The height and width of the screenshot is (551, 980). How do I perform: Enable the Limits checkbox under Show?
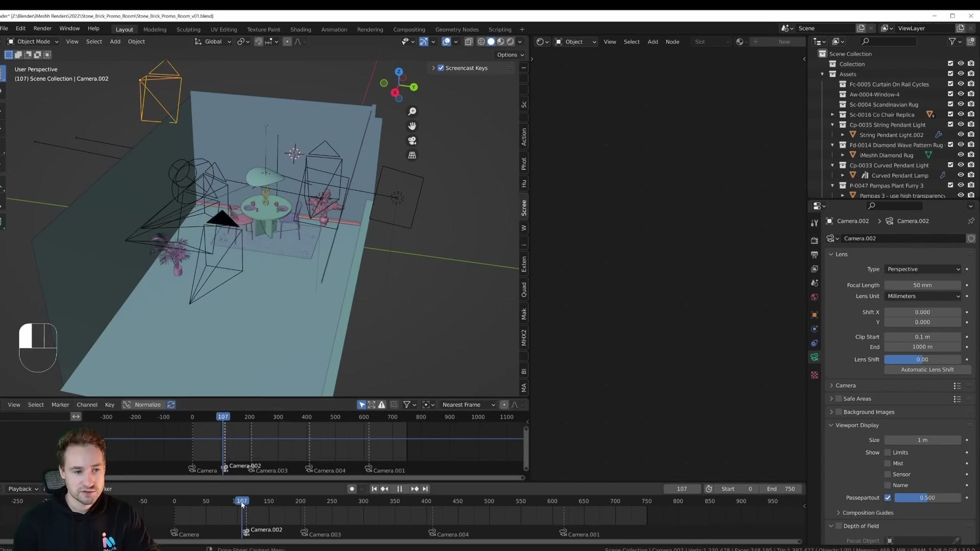pos(888,453)
